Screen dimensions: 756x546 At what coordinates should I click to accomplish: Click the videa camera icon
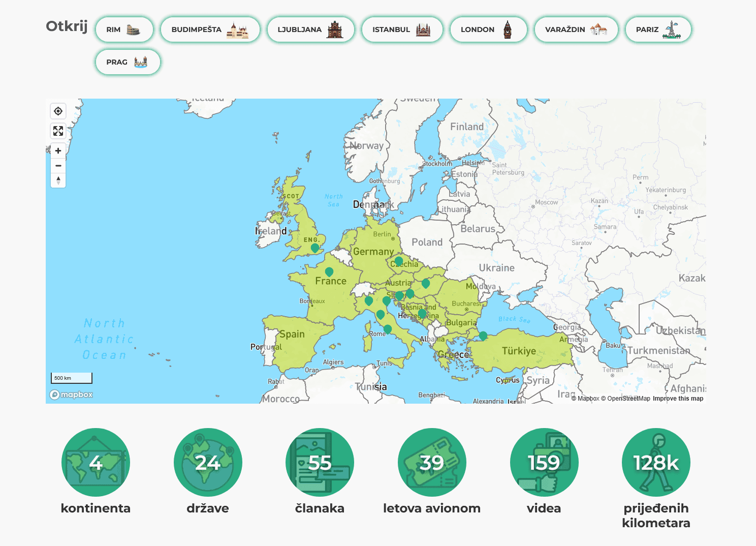[x=544, y=462]
